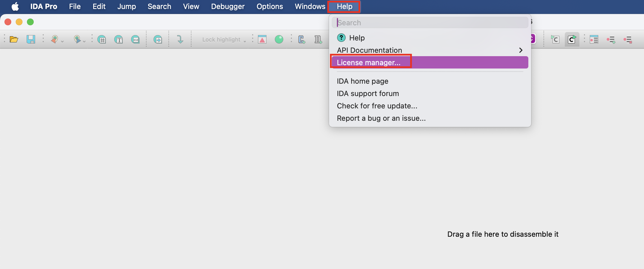
Task: Click the Help menu search field
Action: click(430, 22)
